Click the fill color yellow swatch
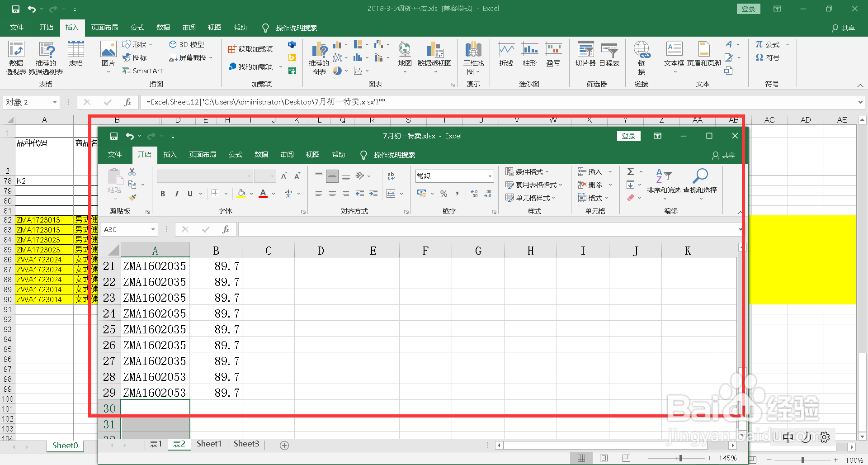Viewport: 868px width, 465px height. [x=241, y=194]
